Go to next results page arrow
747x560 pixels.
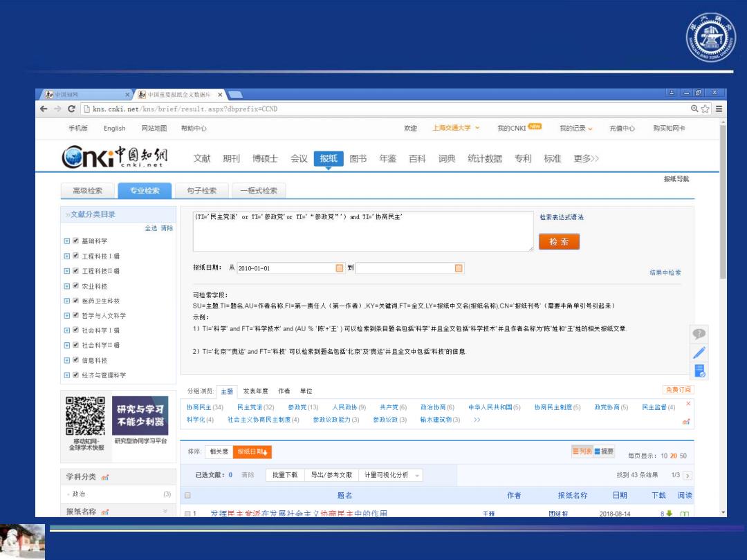pyautogui.click(x=688, y=475)
